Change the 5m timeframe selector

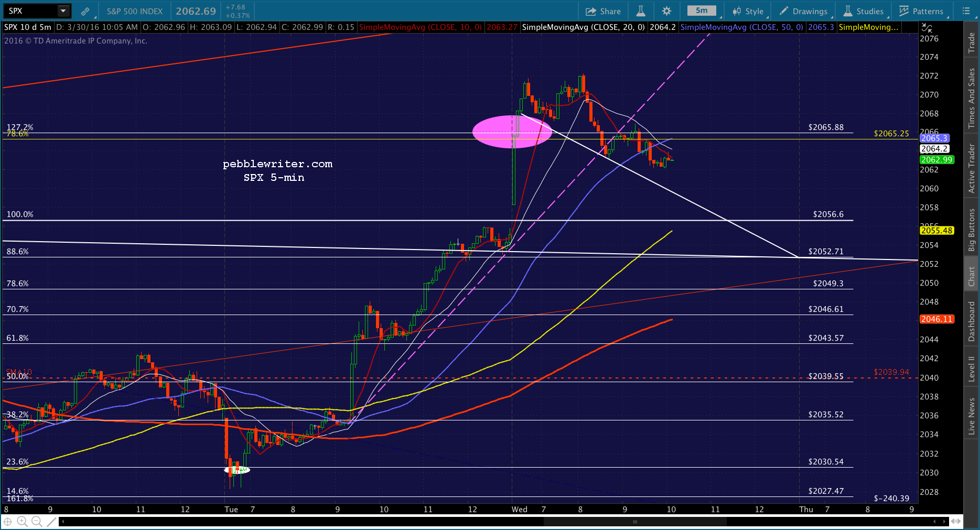pyautogui.click(x=702, y=11)
